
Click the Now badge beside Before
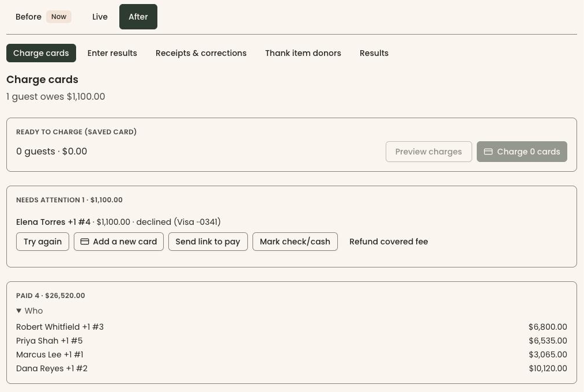[x=59, y=17]
